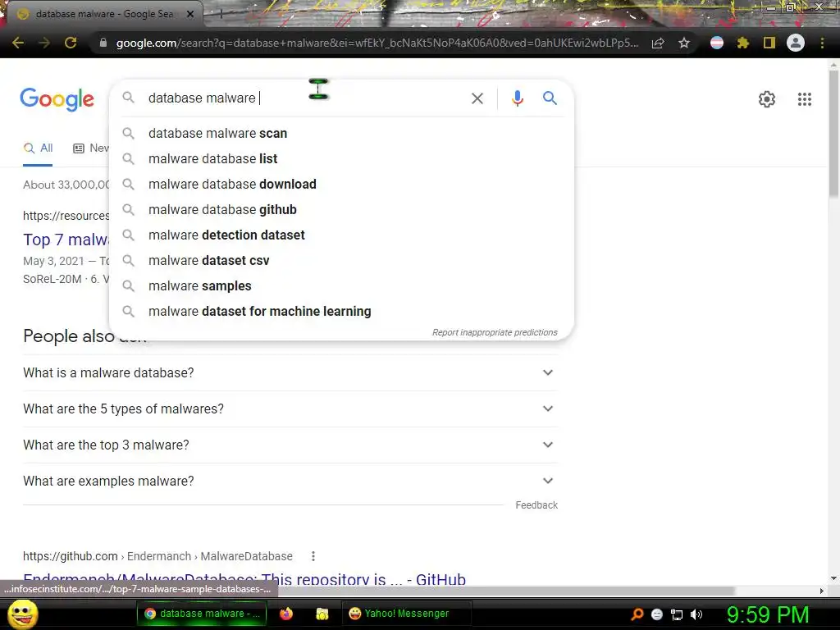Clear search text with X icon
The image size is (840, 630).
[477, 98]
